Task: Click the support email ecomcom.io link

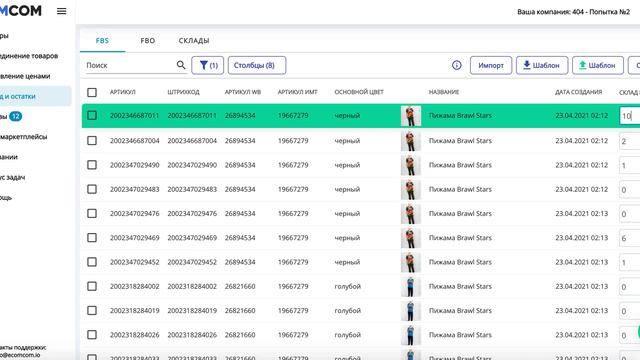Action: [x=20, y=355]
